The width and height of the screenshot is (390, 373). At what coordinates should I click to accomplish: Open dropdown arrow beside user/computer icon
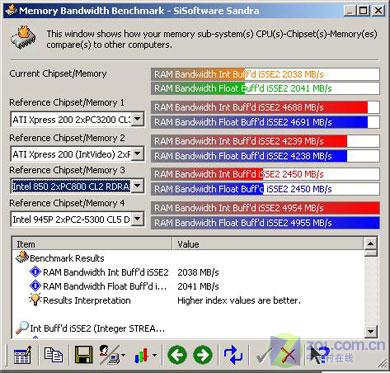[123, 355]
